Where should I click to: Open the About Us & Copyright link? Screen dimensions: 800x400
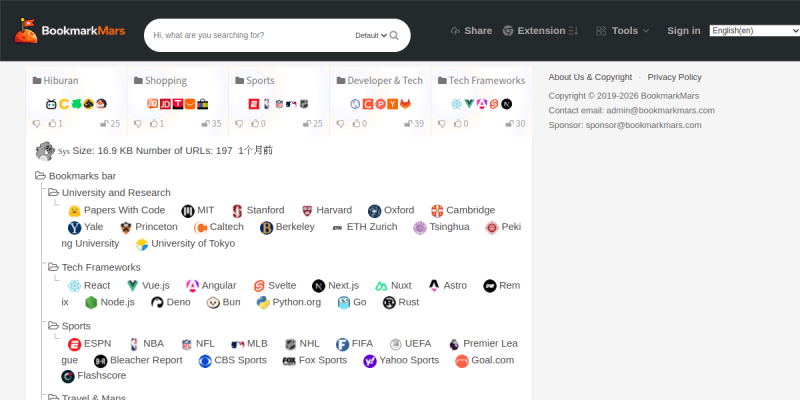tap(590, 77)
